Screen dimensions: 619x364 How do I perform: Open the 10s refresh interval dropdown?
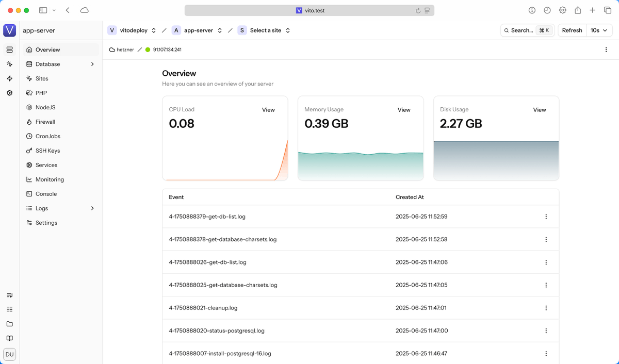598,30
